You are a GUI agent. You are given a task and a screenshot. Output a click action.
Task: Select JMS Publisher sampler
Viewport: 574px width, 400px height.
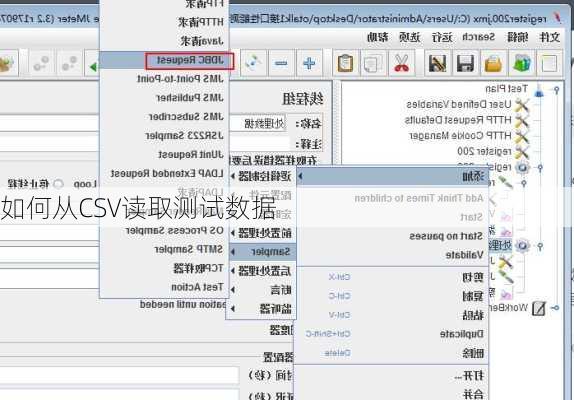(164, 98)
